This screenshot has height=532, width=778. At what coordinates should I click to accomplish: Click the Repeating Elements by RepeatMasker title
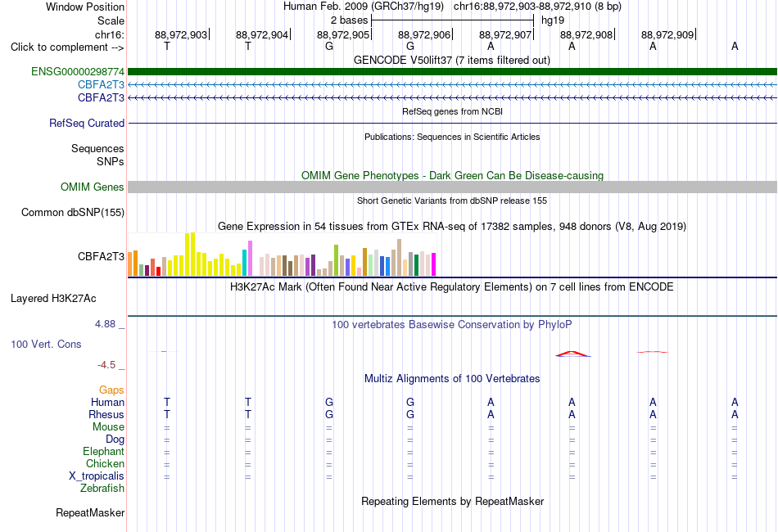[452, 501]
